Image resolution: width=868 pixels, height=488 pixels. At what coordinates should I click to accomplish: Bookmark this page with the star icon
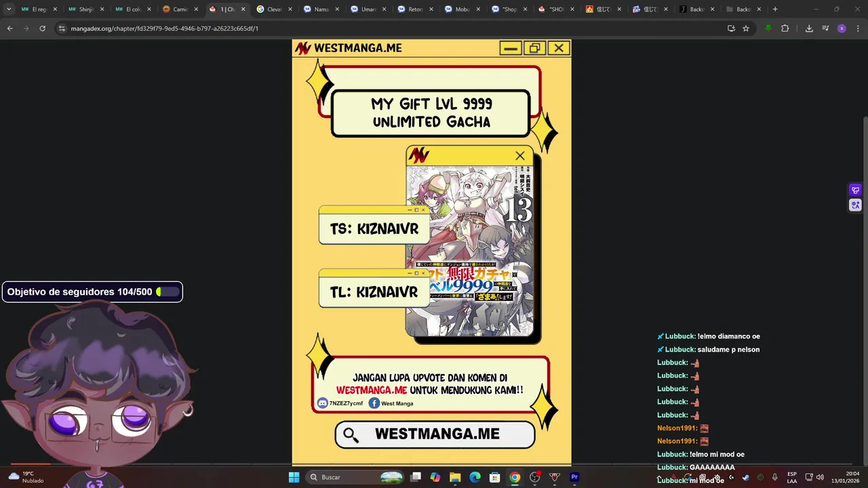pos(746,28)
